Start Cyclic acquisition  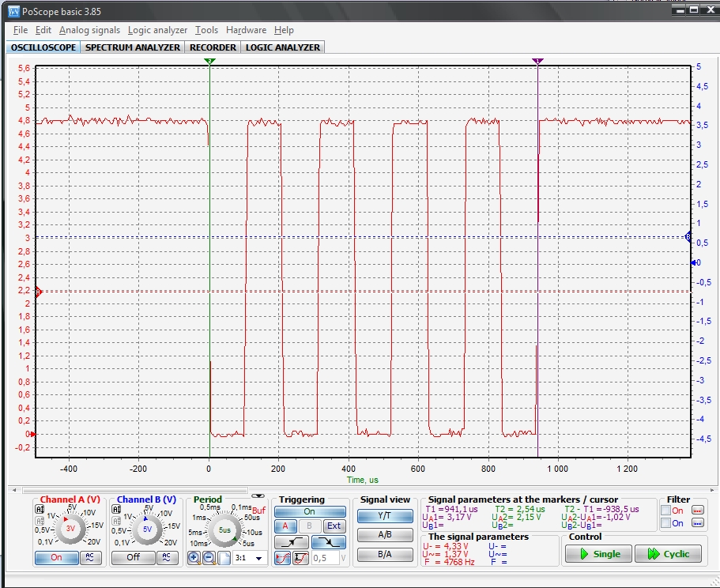click(667, 554)
